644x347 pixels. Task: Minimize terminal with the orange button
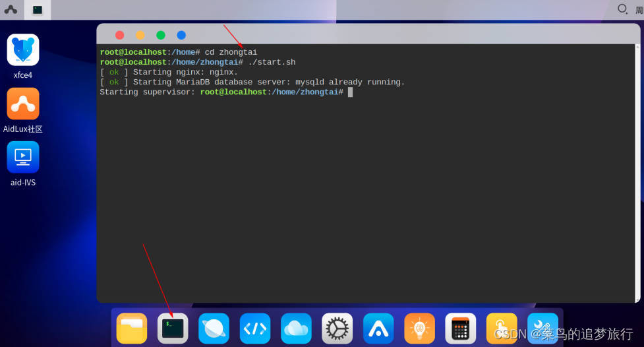(x=140, y=35)
